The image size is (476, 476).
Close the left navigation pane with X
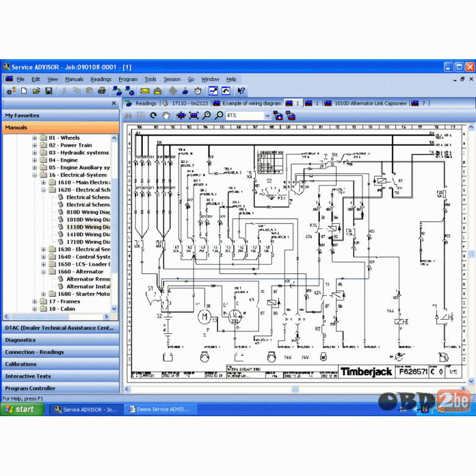(x=114, y=103)
